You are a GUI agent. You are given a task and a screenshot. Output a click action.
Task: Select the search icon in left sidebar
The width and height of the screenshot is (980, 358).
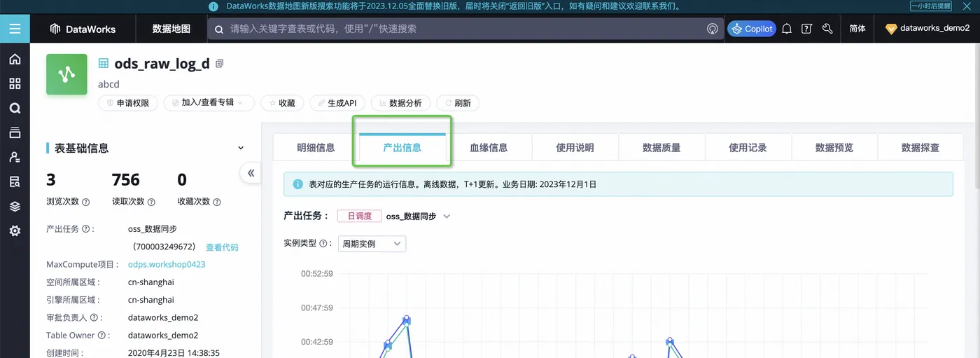15,109
